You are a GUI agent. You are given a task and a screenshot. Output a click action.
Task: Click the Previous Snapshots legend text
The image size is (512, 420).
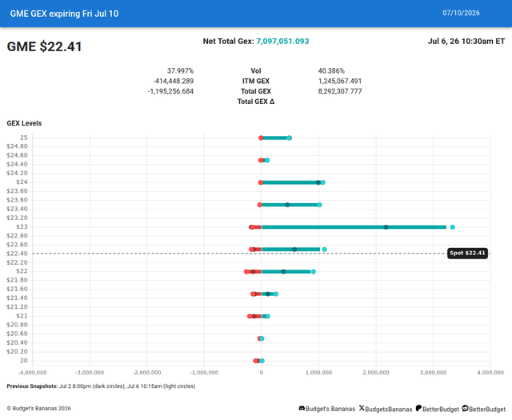102,386
